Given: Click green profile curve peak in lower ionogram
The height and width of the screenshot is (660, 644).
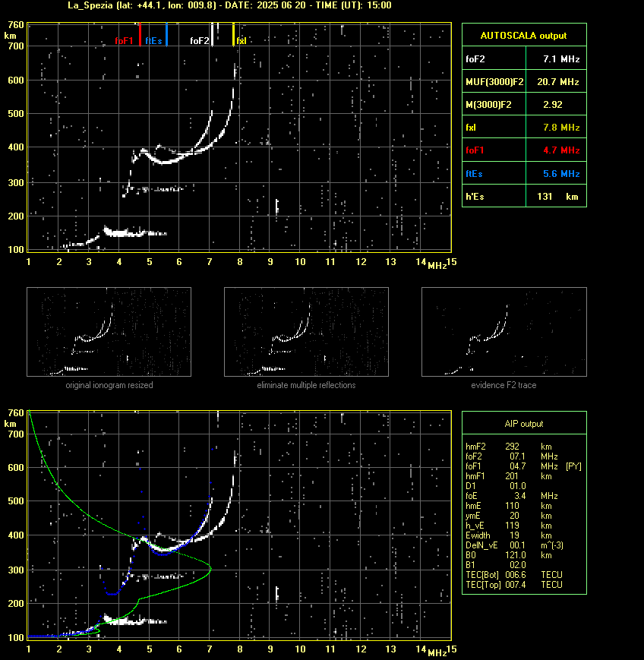Looking at the screenshot, I should point(210,569).
